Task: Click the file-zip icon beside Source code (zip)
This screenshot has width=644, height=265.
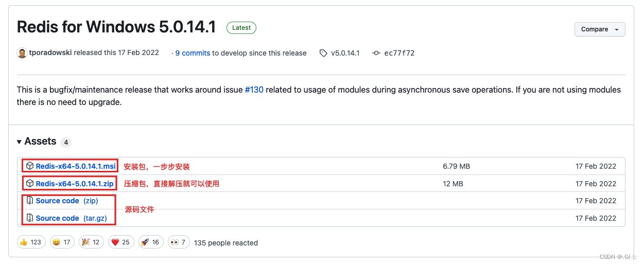Action: (30, 201)
